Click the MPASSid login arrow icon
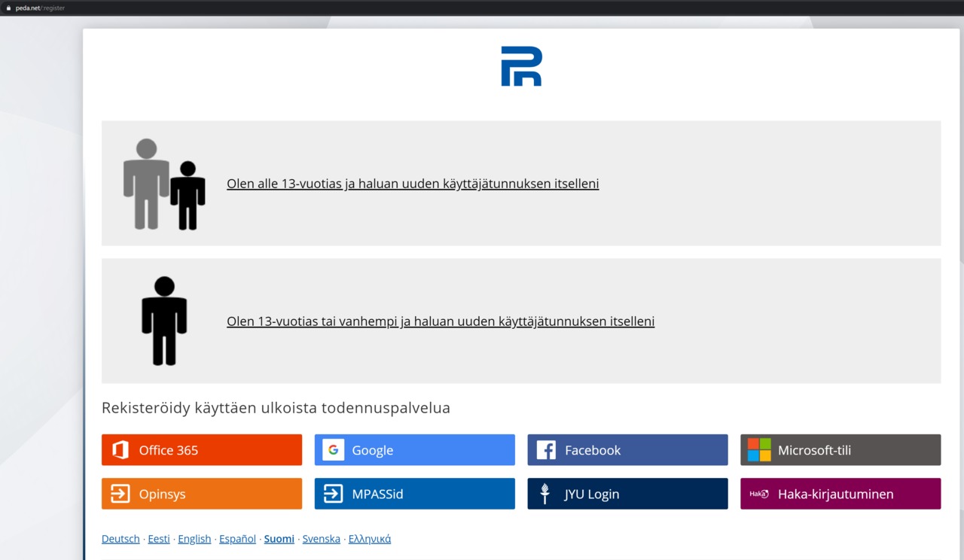The image size is (964, 560). tap(333, 494)
